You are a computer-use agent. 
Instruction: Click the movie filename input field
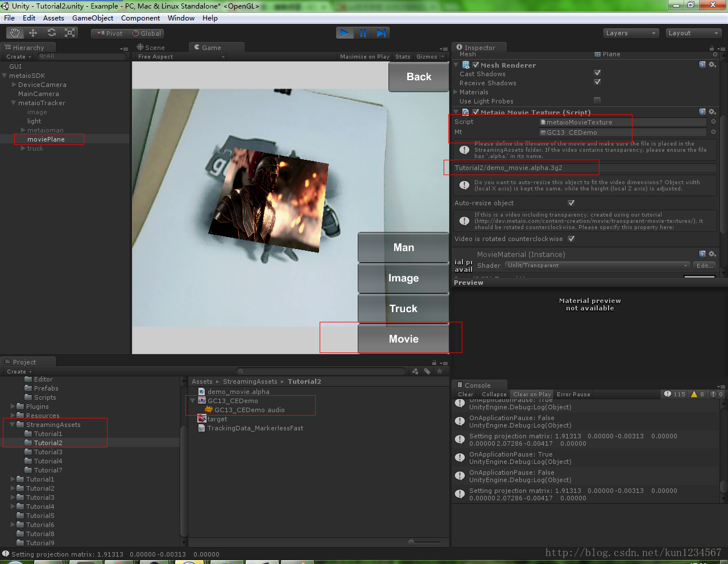(x=585, y=168)
